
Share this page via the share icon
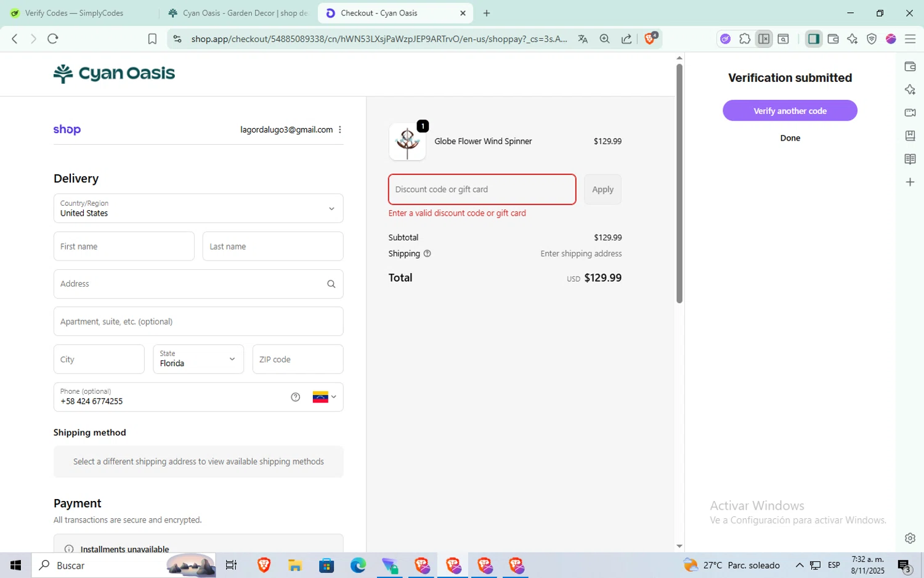pos(626,39)
